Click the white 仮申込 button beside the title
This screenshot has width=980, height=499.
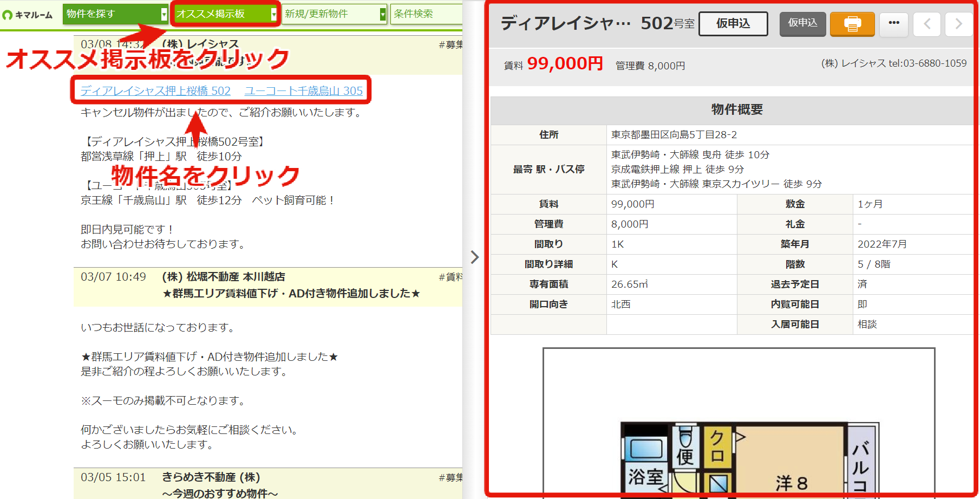(x=733, y=24)
